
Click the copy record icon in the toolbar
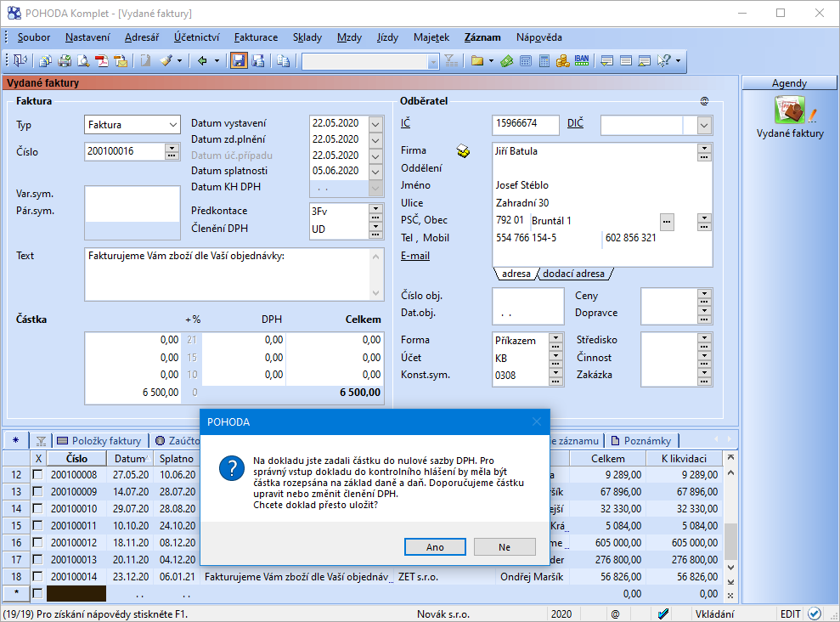point(284,61)
